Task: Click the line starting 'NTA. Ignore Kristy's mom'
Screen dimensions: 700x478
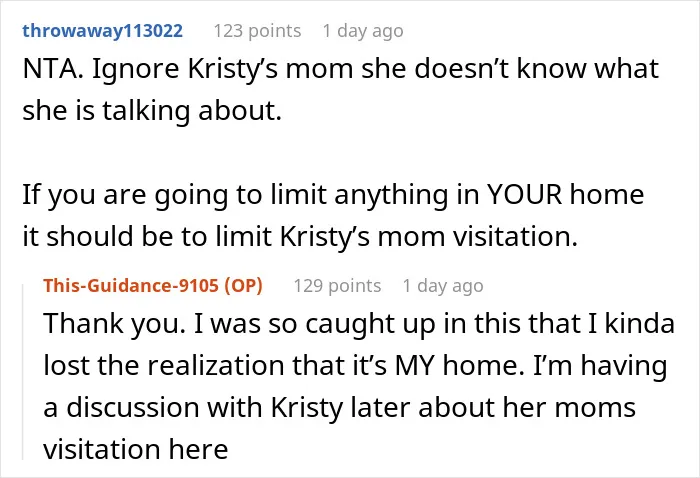Action: point(341,70)
